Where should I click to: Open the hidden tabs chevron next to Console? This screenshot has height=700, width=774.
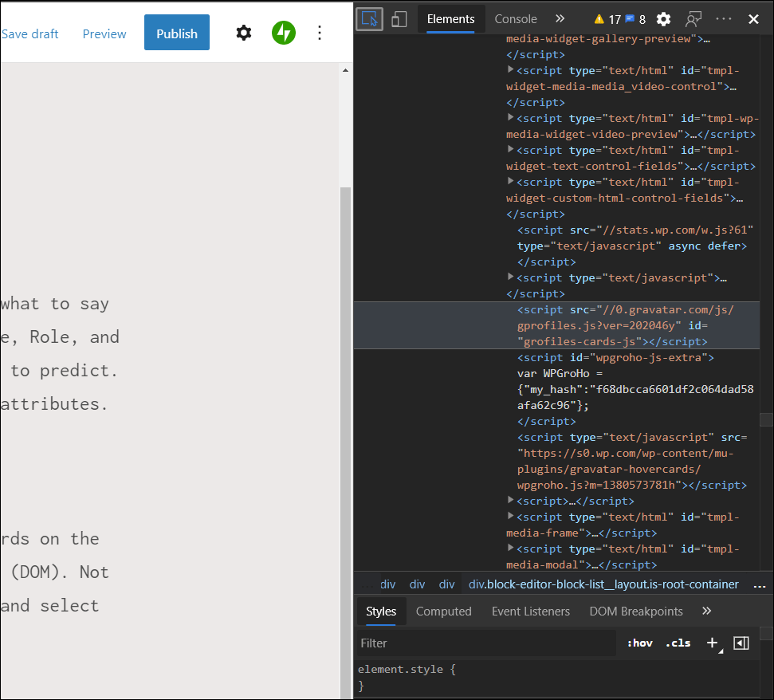click(558, 18)
